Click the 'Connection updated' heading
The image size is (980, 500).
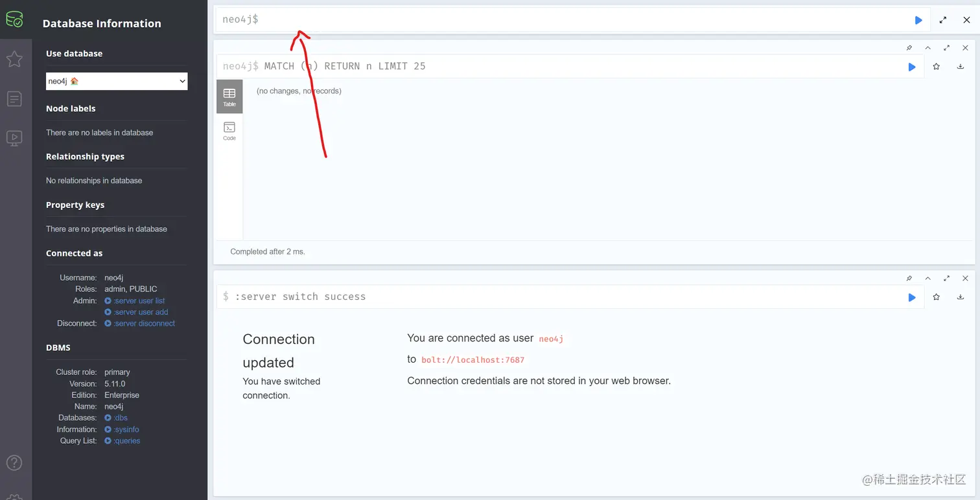point(279,350)
